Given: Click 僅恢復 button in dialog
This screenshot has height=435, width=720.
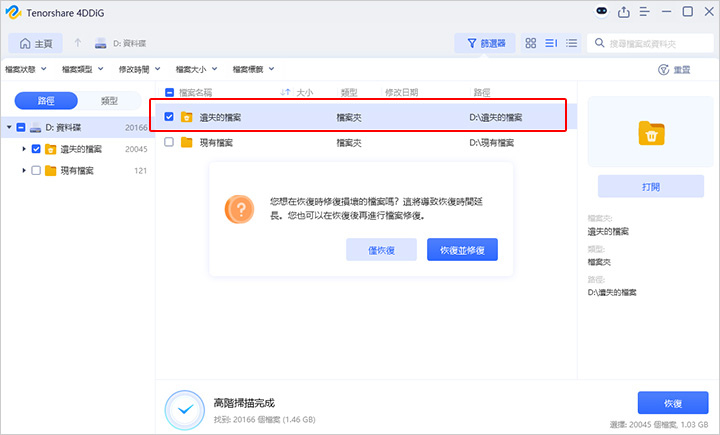Looking at the screenshot, I should 382,250.
